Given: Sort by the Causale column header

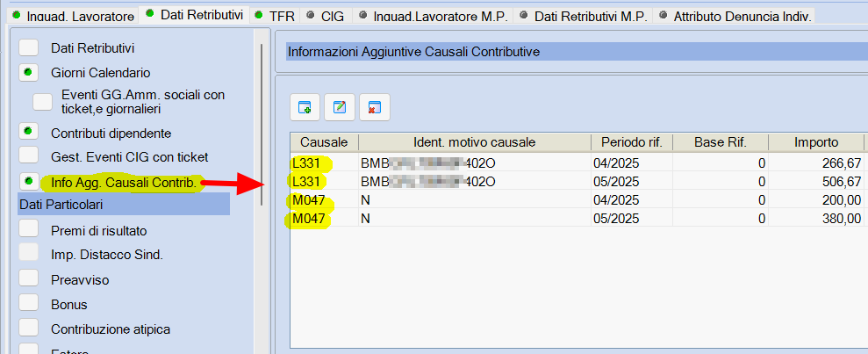Looking at the screenshot, I should (x=324, y=142).
